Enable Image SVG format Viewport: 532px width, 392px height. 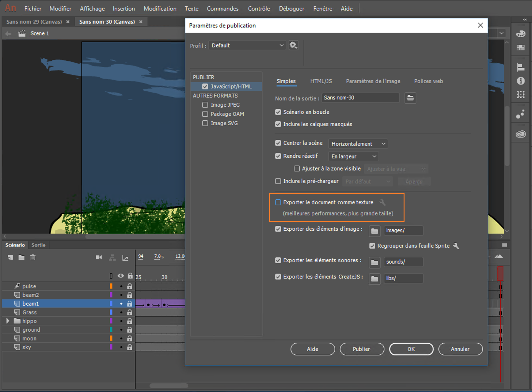click(205, 123)
